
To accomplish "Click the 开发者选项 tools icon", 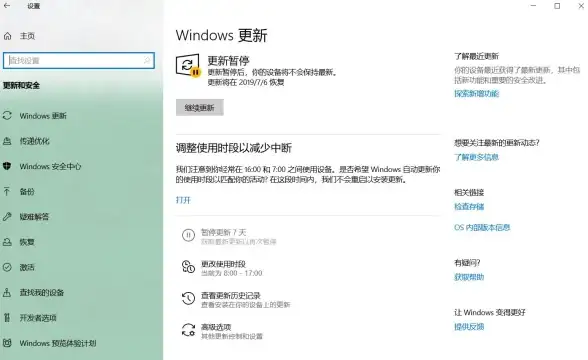I will pyautogui.click(x=7, y=318).
